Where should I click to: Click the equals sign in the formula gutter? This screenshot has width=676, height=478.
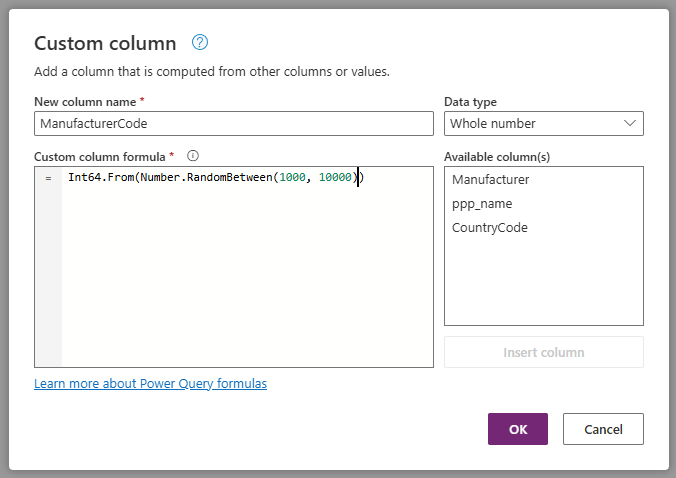[x=48, y=178]
